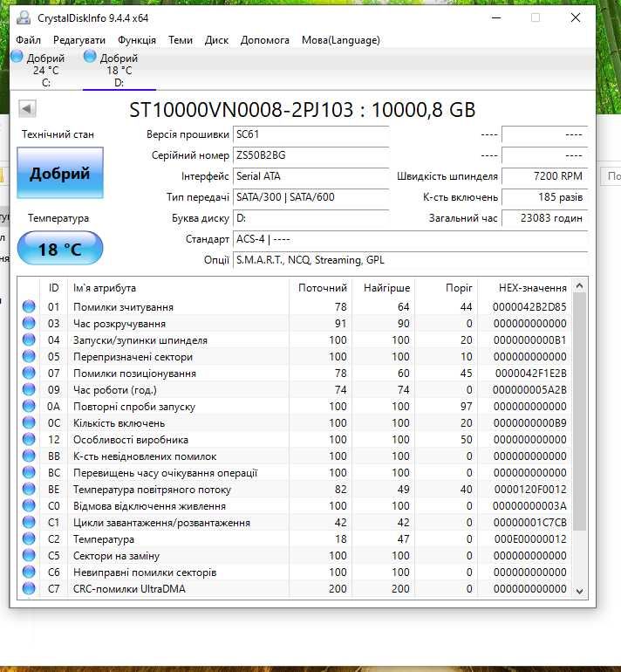Screen dimensions: 621x672
Task: Click HEX value 0000042B2D85
Action: pyautogui.click(x=529, y=307)
